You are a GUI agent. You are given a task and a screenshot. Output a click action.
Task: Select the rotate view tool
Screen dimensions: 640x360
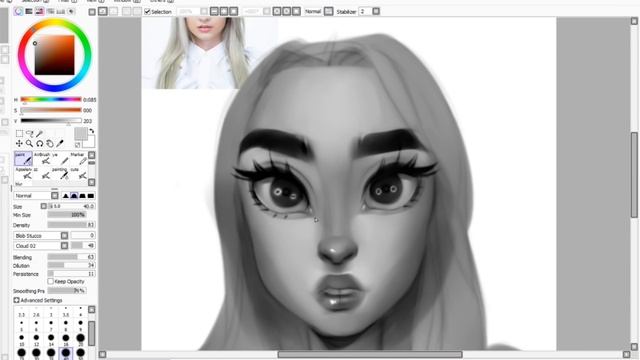tap(40, 144)
